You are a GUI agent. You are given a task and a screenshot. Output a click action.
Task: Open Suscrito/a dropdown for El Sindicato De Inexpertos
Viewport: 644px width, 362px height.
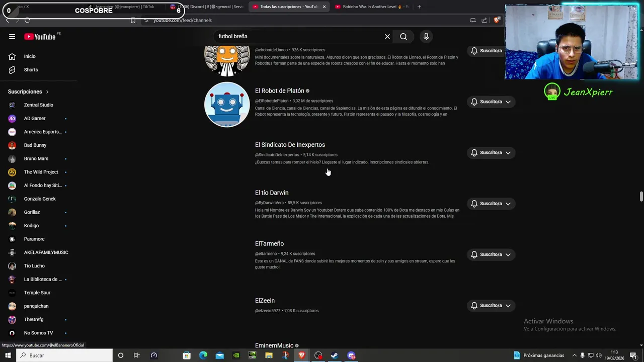coord(491,152)
